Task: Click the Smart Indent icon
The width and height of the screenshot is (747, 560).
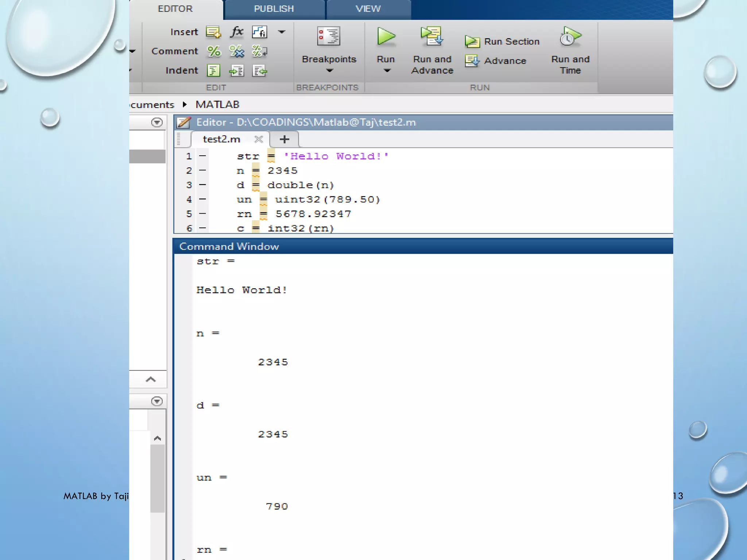Action: 214,70
